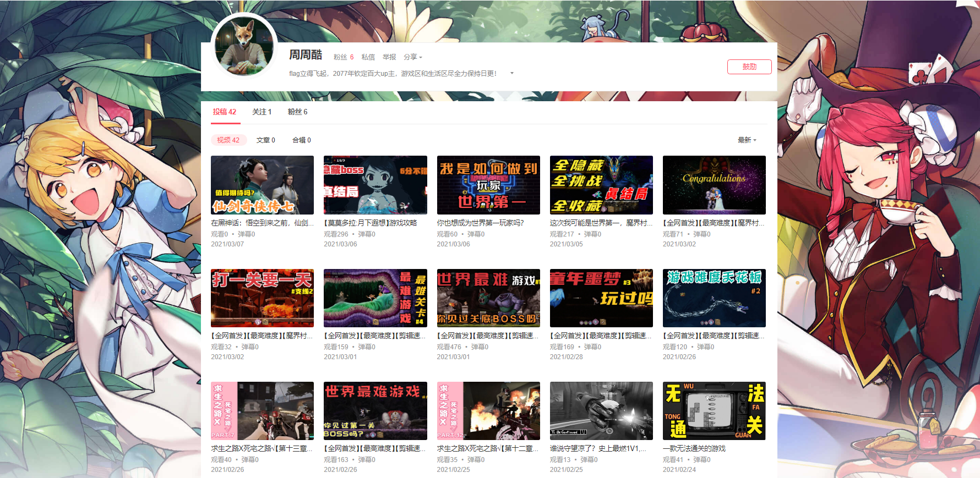Click the title 你也想成为世界第一玩家吗?
The image size is (980, 478).
(x=481, y=223)
